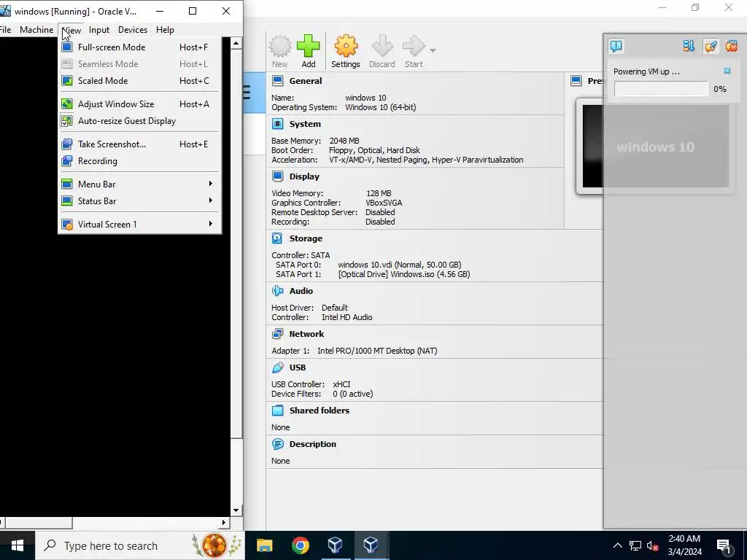Click the green Add machine icon
This screenshot has height=560, width=747.
pos(309,46)
